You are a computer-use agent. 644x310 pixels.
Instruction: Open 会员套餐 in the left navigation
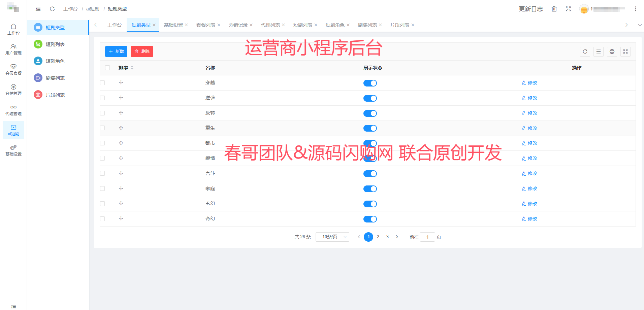(x=13, y=70)
